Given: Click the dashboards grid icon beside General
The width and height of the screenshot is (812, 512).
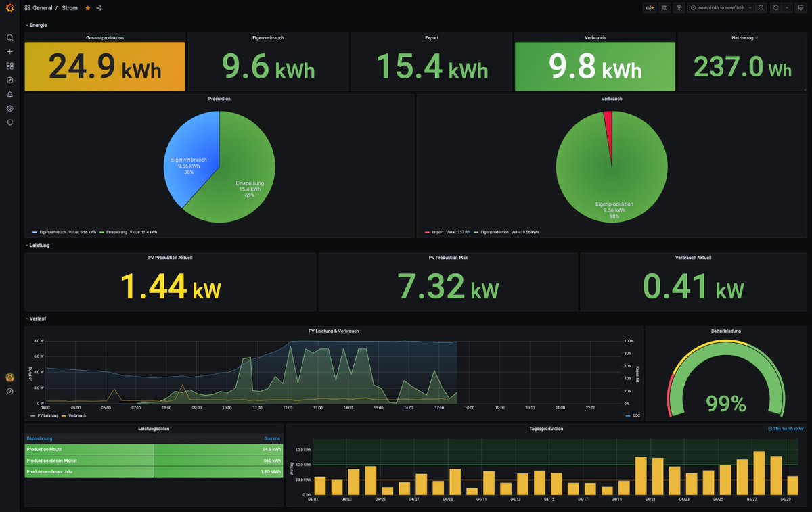Looking at the screenshot, I should pyautogui.click(x=27, y=8).
